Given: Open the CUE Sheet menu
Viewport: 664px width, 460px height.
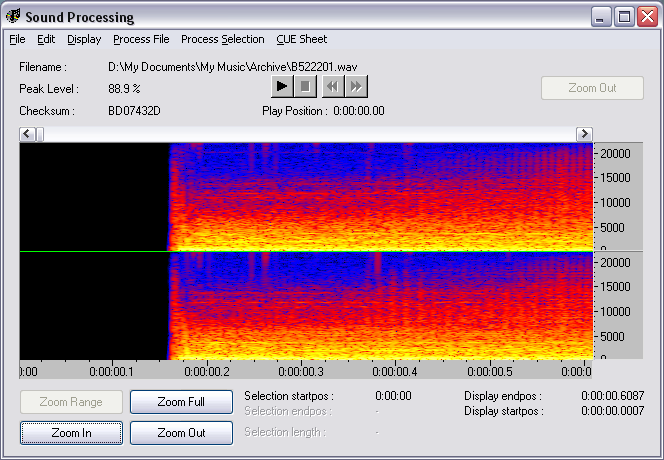Looking at the screenshot, I should (301, 40).
